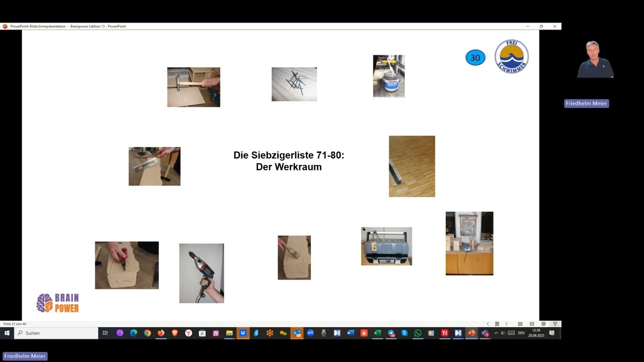This screenshot has height=362, width=644.
Task: Open File Explorer from taskbar
Action: pos(229,333)
